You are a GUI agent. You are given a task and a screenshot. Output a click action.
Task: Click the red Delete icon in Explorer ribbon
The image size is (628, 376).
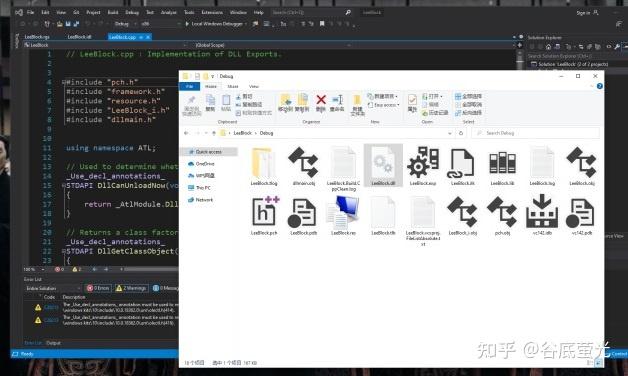point(321,100)
